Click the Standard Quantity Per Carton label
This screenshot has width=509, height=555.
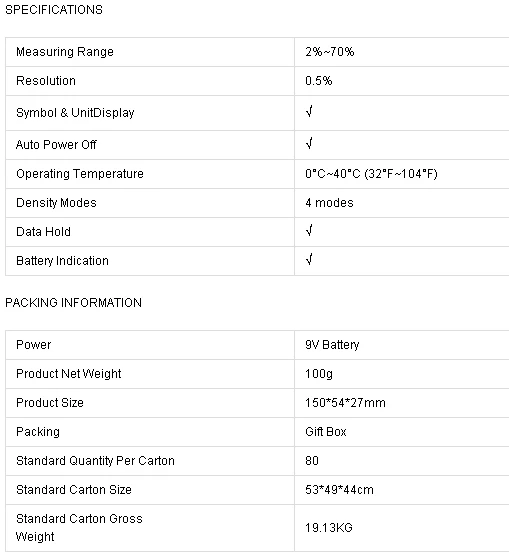(x=95, y=461)
